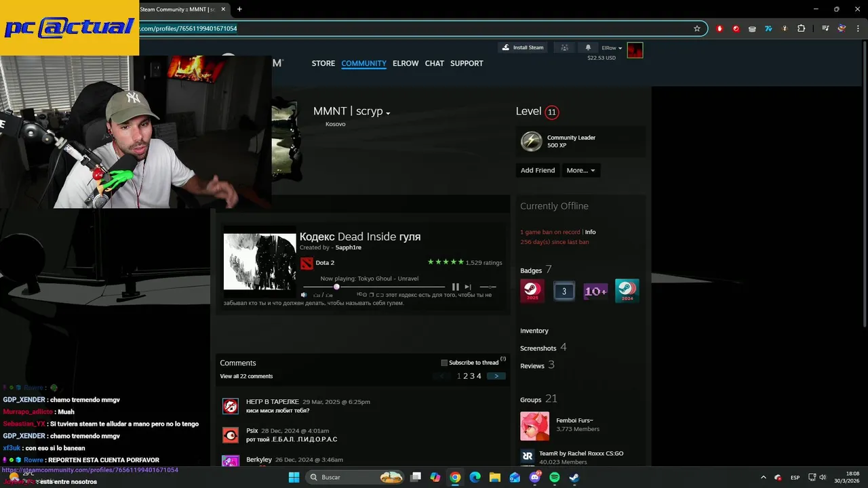The height and width of the screenshot is (488, 868).
Task: Open the media control playlist icon
Action: click(x=825, y=28)
